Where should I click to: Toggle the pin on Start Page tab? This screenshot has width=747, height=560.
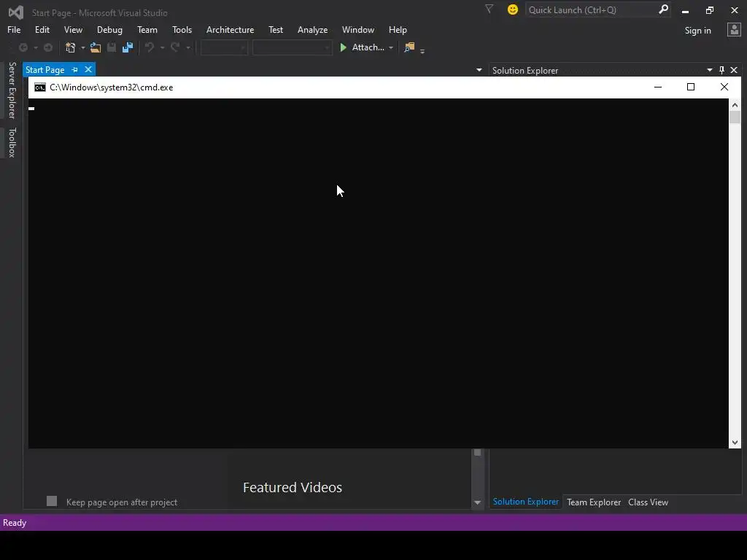[x=75, y=70]
